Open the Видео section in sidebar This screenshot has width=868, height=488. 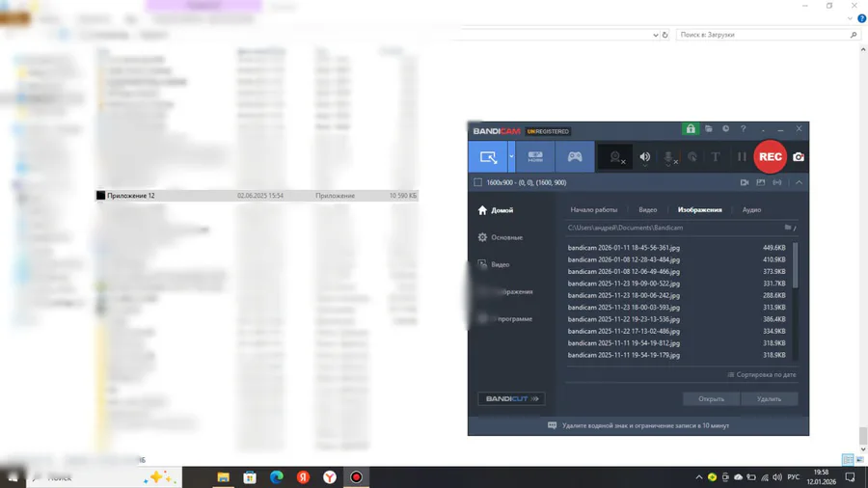493,264
